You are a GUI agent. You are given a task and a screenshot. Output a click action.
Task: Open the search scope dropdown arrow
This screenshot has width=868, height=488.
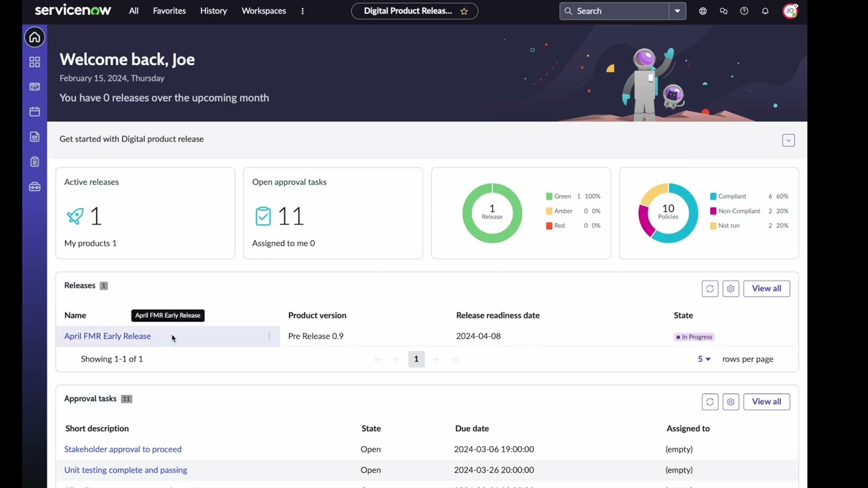click(x=677, y=11)
